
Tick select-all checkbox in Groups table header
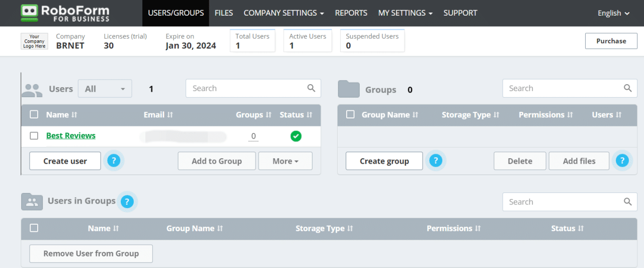[350, 114]
